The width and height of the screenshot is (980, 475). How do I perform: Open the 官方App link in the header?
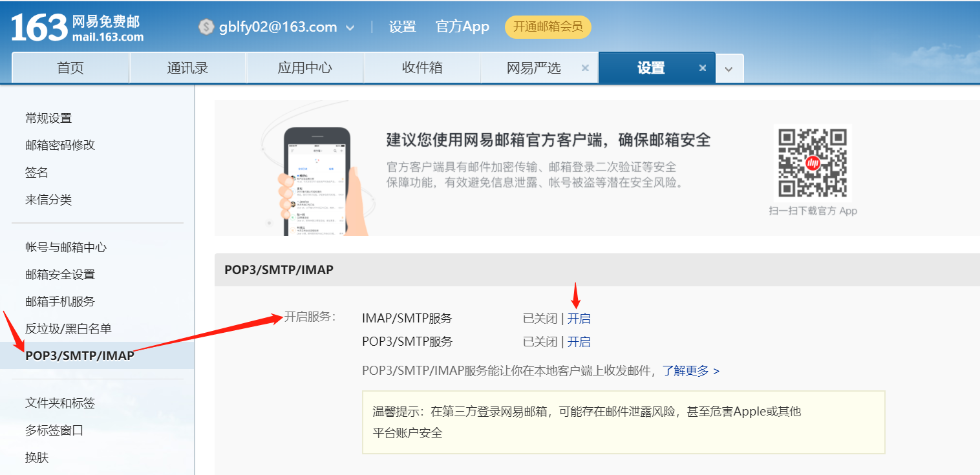point(462,27)
